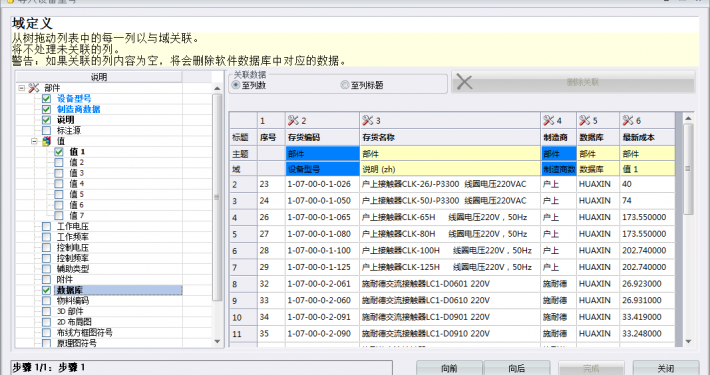Click the wrench icon in column 2 header
The width and height of the screenshot is (710, 375).
[293, 120]
